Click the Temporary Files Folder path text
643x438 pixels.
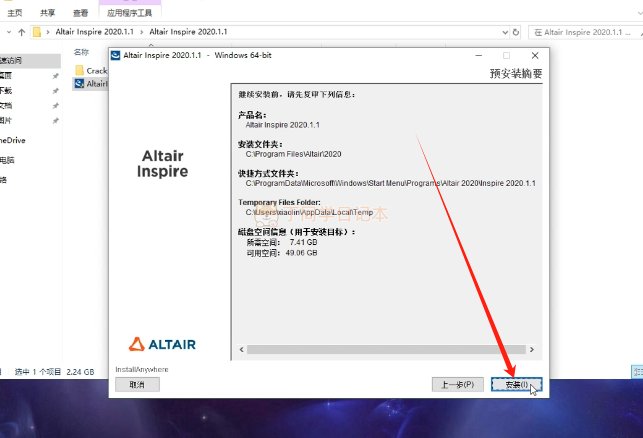(x=309, y=212)
